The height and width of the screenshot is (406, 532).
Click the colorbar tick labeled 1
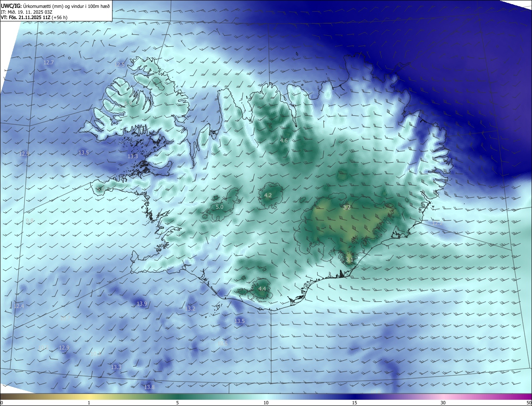[x=89, y=403]
